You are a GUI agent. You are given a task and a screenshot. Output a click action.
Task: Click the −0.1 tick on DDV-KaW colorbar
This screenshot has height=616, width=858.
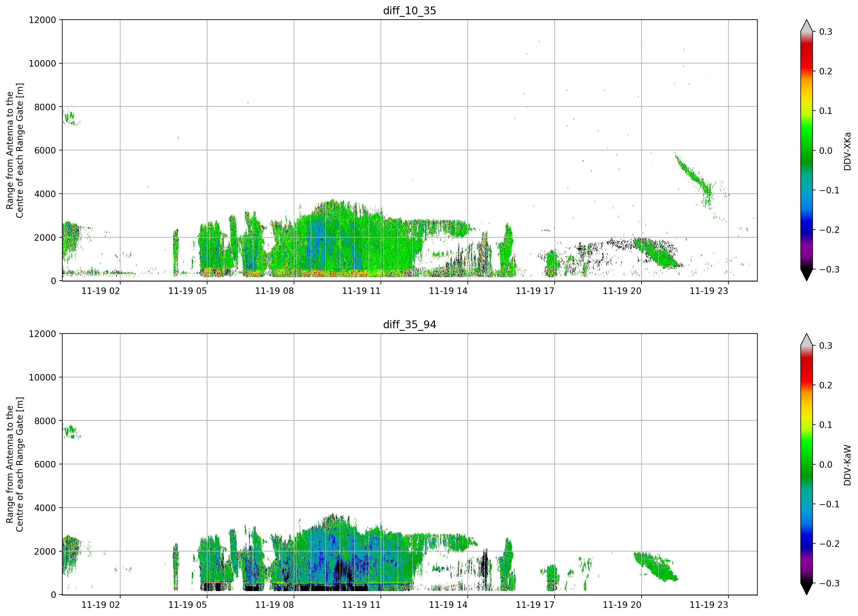point(829,504)
